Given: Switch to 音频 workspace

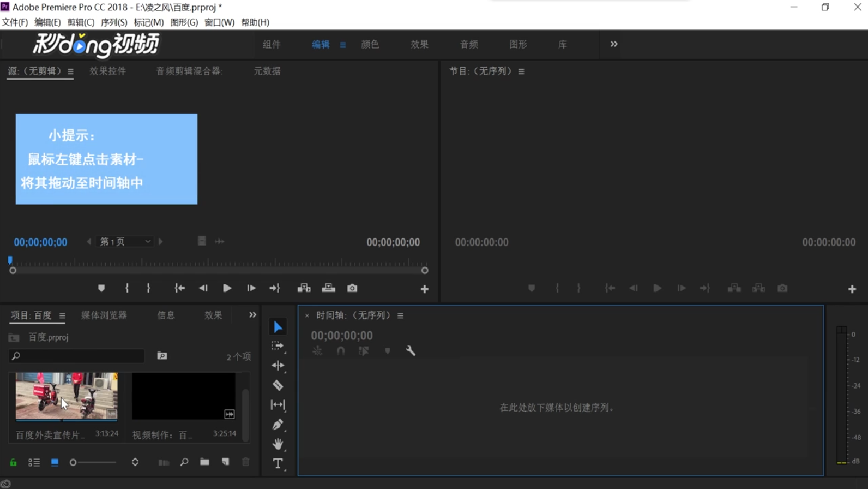Looking at the screenshot, I should [469, 44].
